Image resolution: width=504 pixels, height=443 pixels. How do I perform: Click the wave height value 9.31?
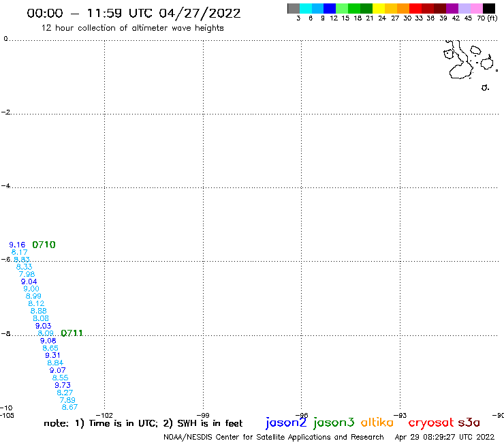[x=52, y=355]
